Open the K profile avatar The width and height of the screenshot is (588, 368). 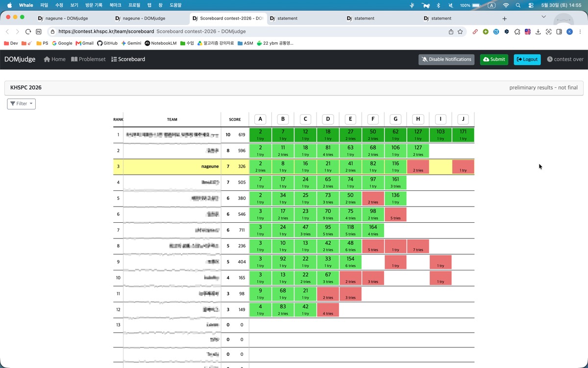569,31
